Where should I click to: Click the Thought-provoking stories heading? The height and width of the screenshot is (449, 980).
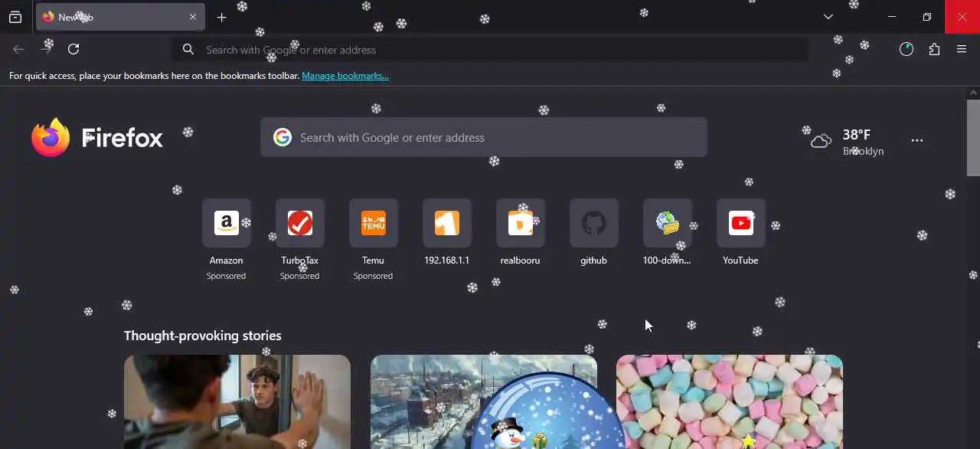click(203, 336)
